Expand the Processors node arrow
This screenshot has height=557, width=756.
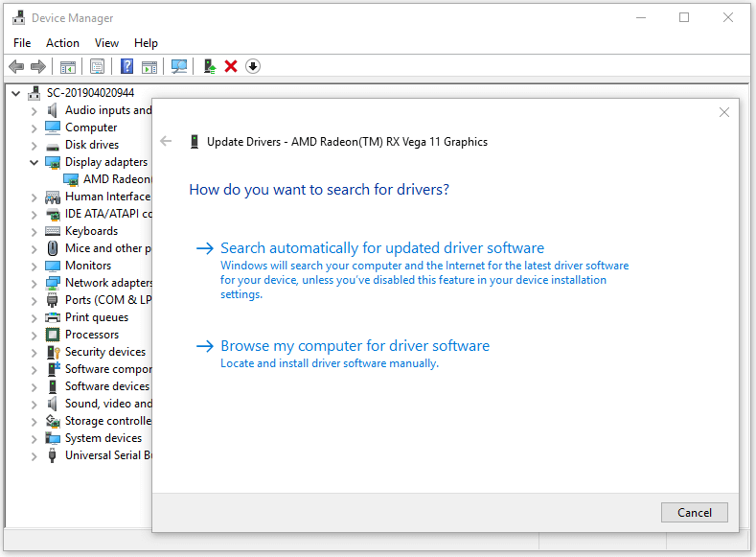tap(34, 336)
